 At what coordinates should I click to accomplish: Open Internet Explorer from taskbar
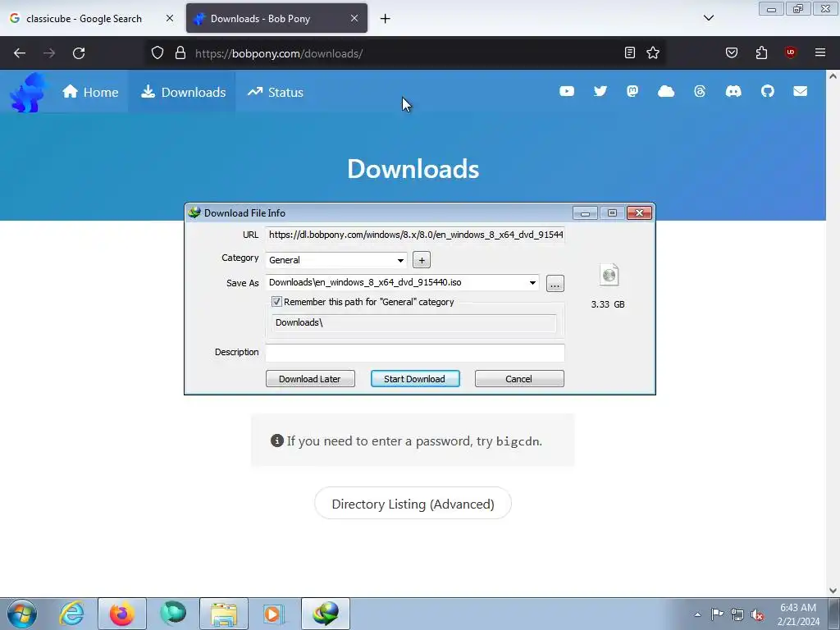(72, 614)
